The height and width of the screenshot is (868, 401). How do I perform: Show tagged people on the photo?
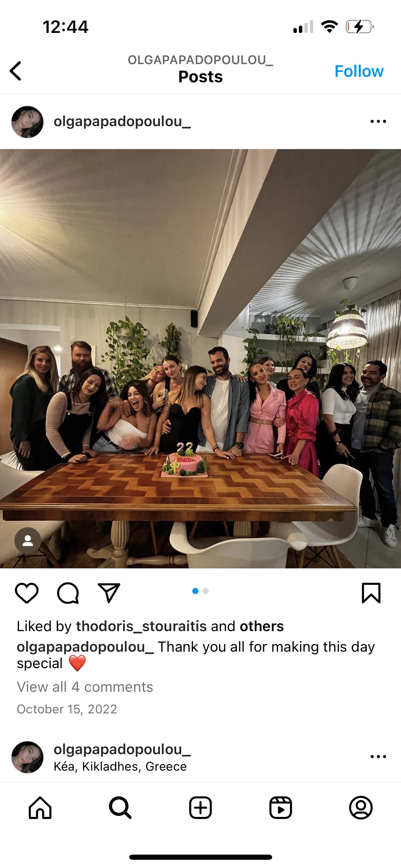[x=28, y=541]
